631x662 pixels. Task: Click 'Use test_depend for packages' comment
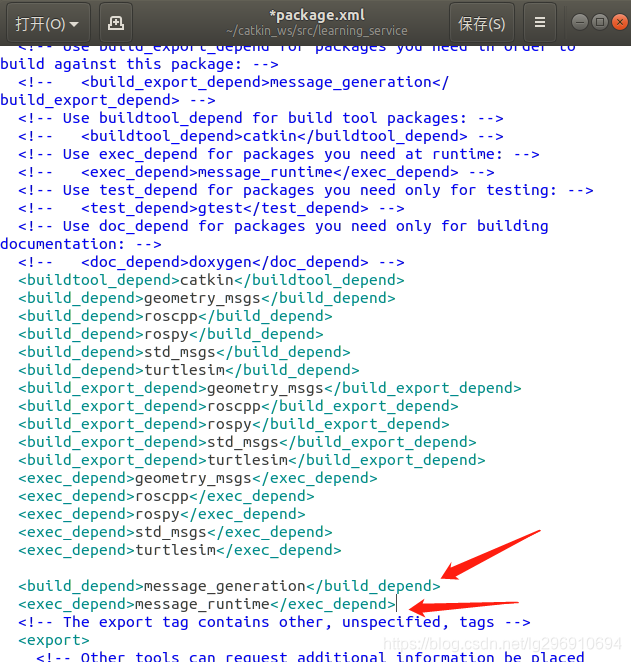point(306,190)
